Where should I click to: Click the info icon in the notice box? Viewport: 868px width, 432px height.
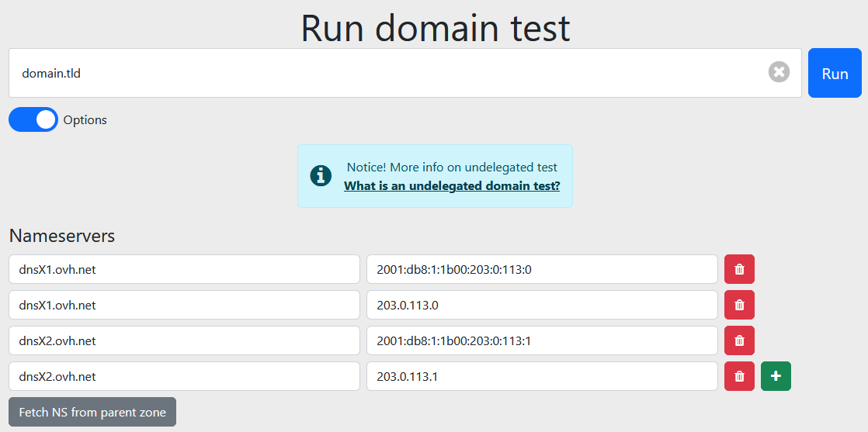point(321,175)
